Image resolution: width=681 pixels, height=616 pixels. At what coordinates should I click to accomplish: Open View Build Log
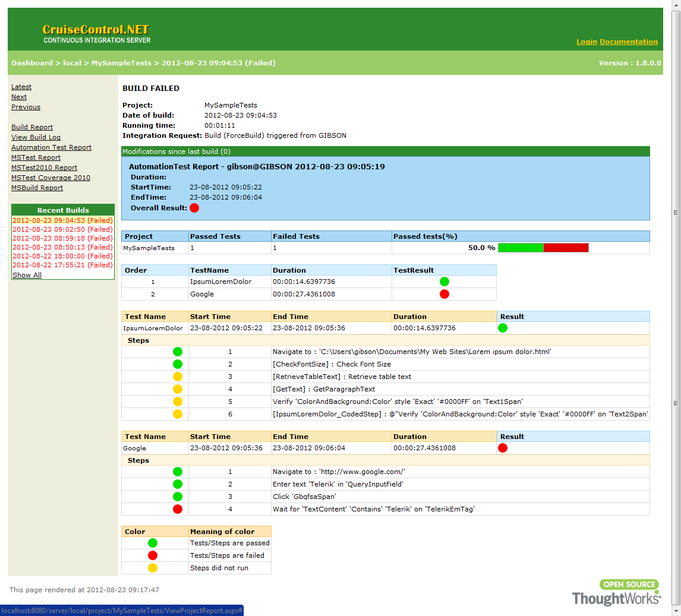(x=36, y=137)
